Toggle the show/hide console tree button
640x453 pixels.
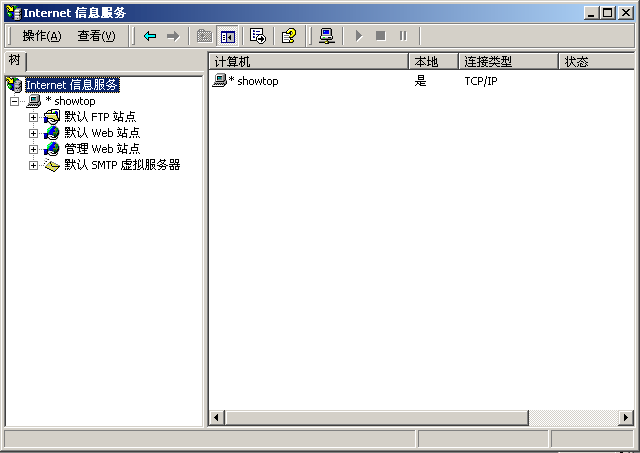tap(228, 36)
